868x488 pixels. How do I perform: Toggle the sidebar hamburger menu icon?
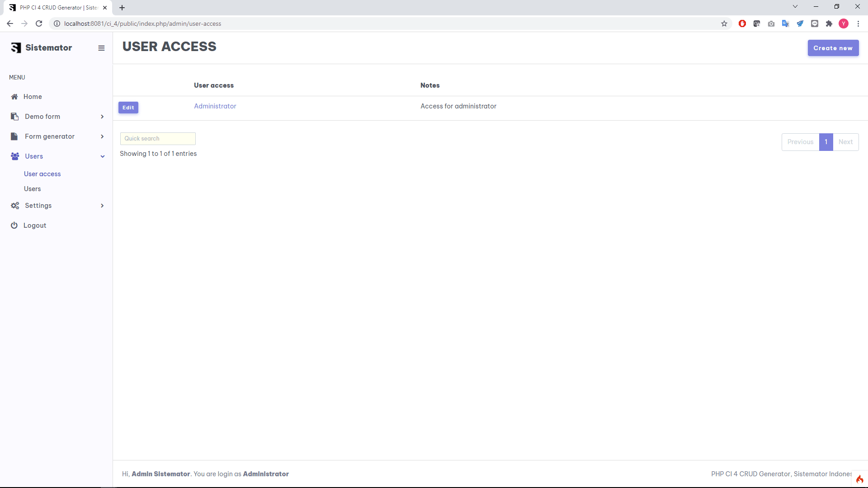[101, 48]
